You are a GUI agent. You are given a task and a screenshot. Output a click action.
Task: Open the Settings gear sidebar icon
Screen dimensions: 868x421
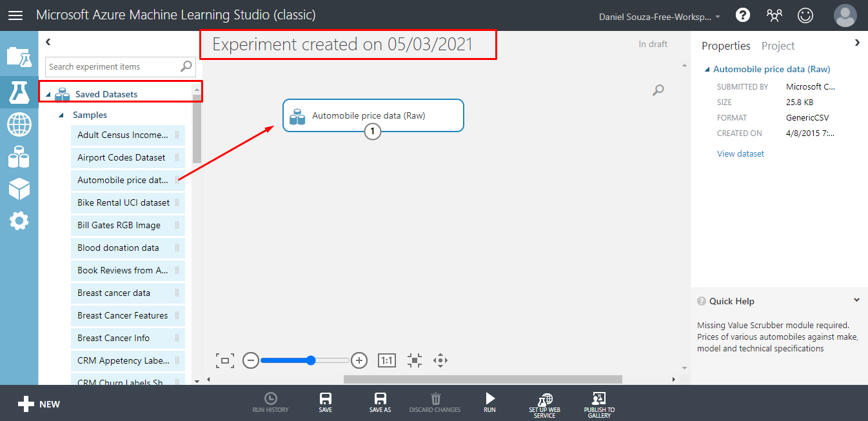click(x=19, y=221)
